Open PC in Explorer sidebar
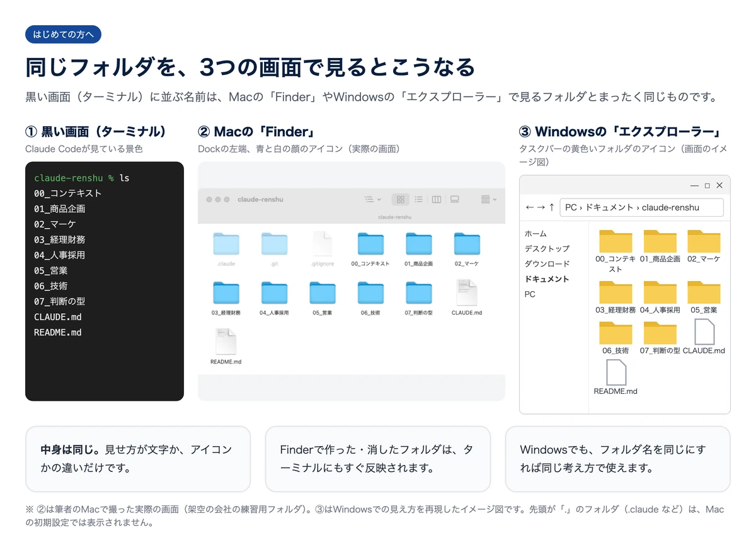The height and width of the screenshot is (552, 756). coord(530,294)
